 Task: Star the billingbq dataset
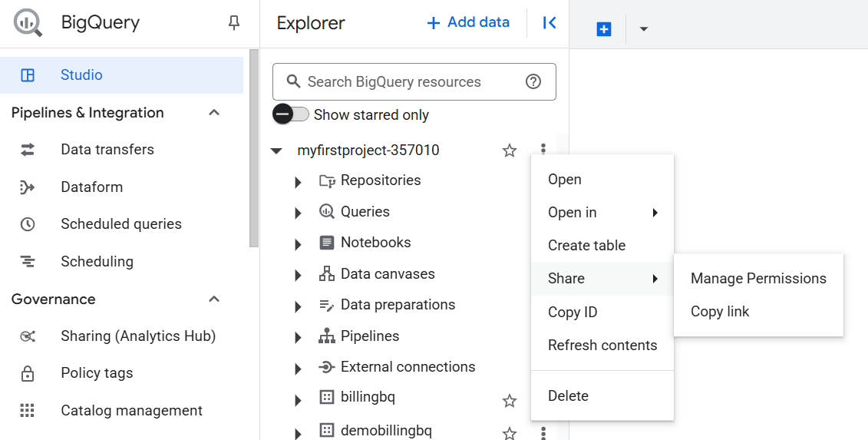click(510, 401)
